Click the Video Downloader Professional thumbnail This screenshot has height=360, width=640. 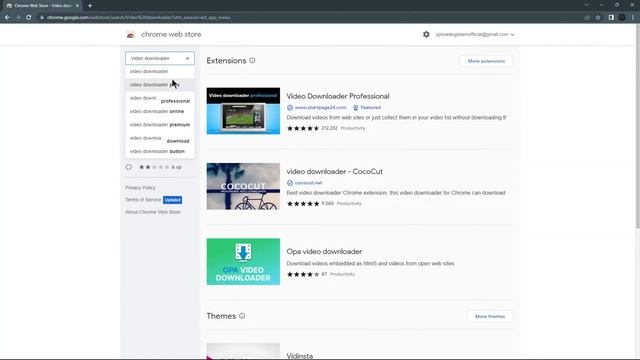pos(243,111)
